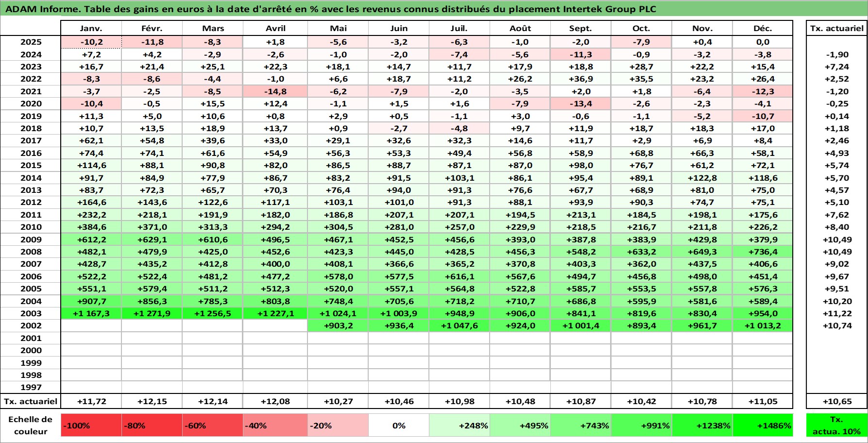Click the +10,74 actuarial rate for 2002

[x=836, y=325]
